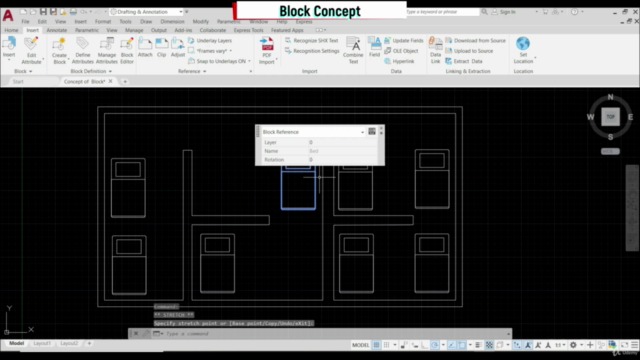The height and width of the screenshot is (360, 640).
Task: Switch to Parametric ribbon tab
Action: point(87,30)
